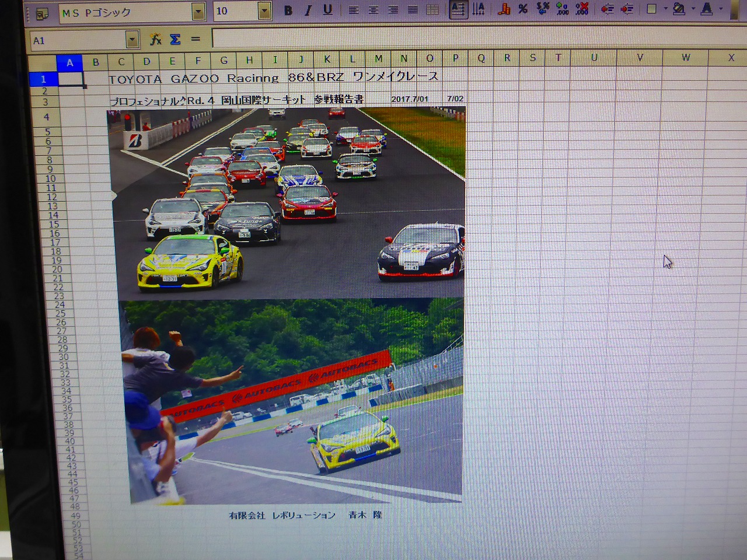
Task: Open the font color dropdown arrow
Action: [x=721, y=9]
